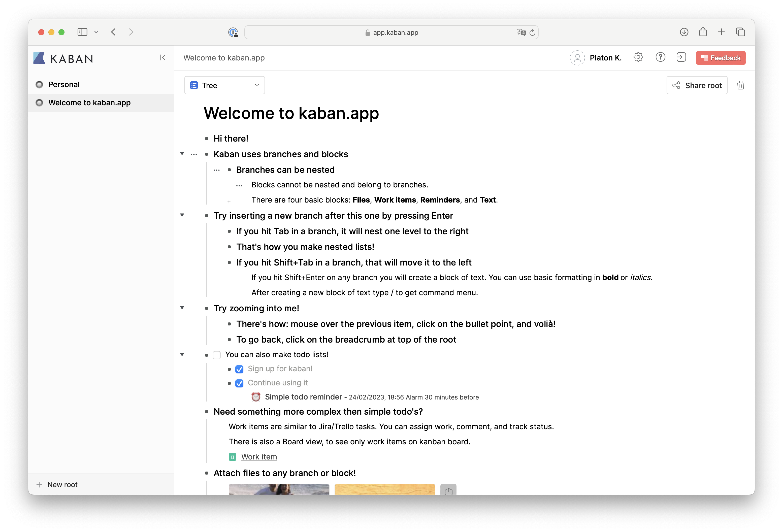783x532 pixels.
Task: Open the Tree view dropdown
Action: pyautogui.click(x=224, y=85)
